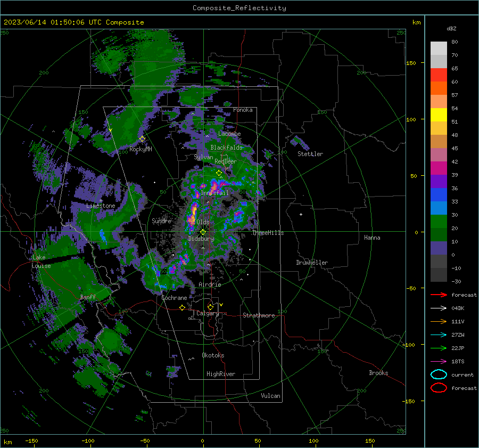
Task: Click the yellow km label at top right
Action: [x=416, y=22]
